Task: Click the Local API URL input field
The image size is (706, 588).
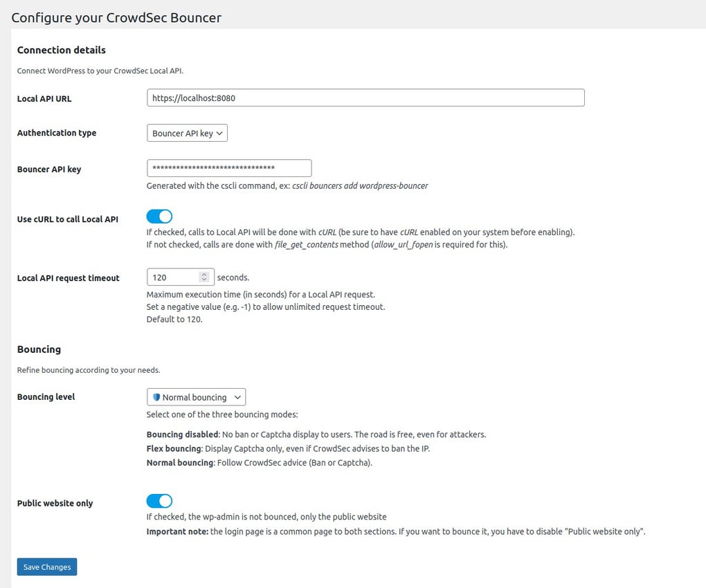Action: (365, 98)
